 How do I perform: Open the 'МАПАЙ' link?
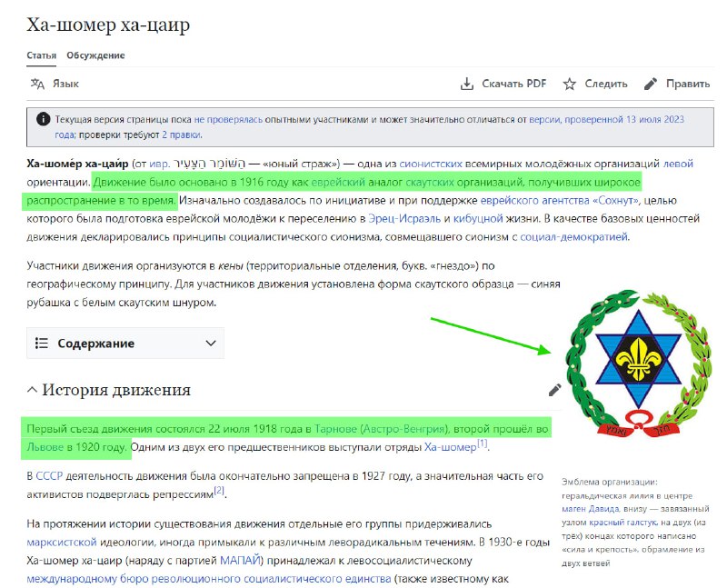[x=240, y=561]
